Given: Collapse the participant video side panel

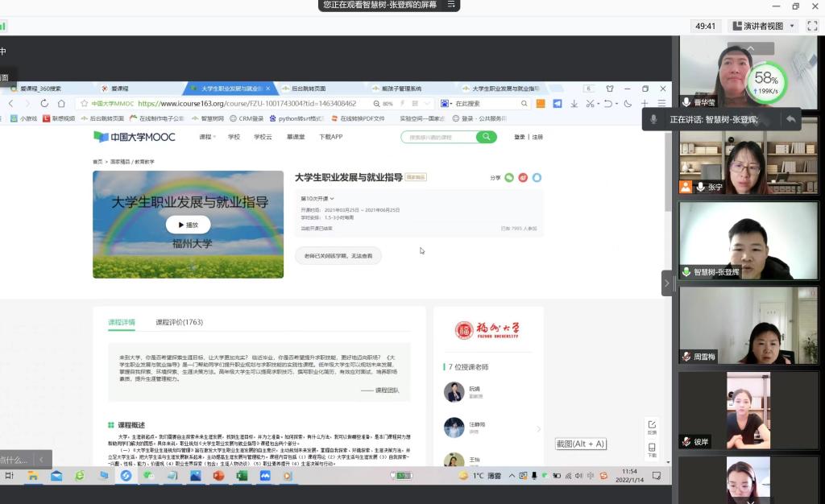Looking at the screenshot, I should click(x=666, y=283).
